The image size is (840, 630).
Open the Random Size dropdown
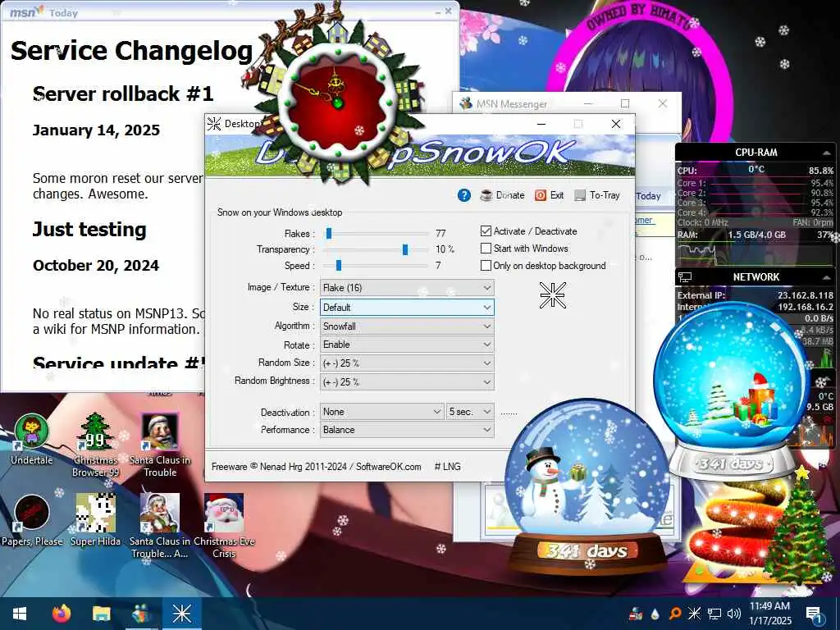click(x=407, y=363)
